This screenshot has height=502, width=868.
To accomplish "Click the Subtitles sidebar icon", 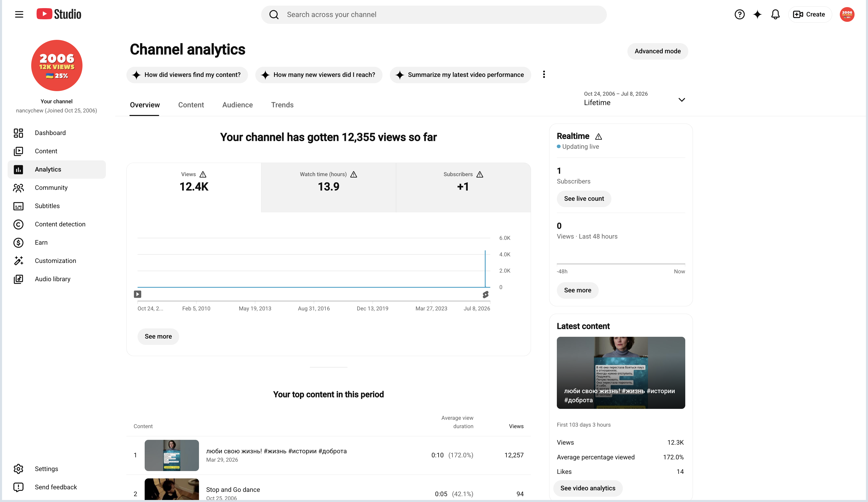I will click(18, 206).
